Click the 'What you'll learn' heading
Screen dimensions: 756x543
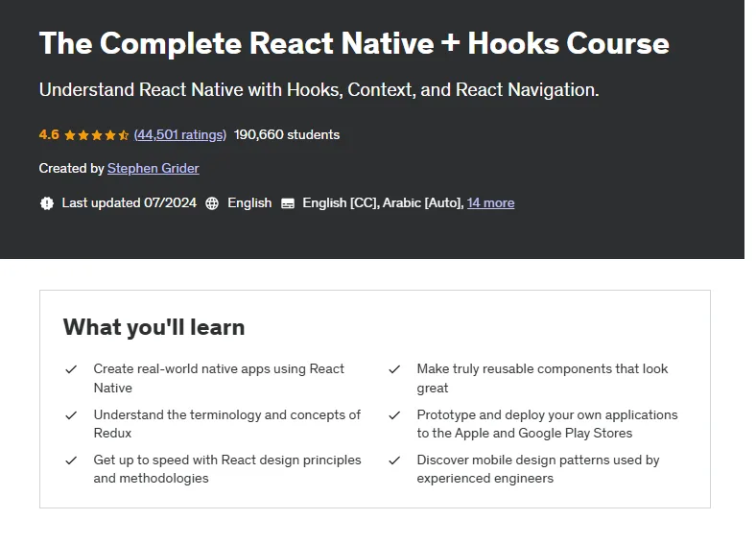(x=154, y=327)
